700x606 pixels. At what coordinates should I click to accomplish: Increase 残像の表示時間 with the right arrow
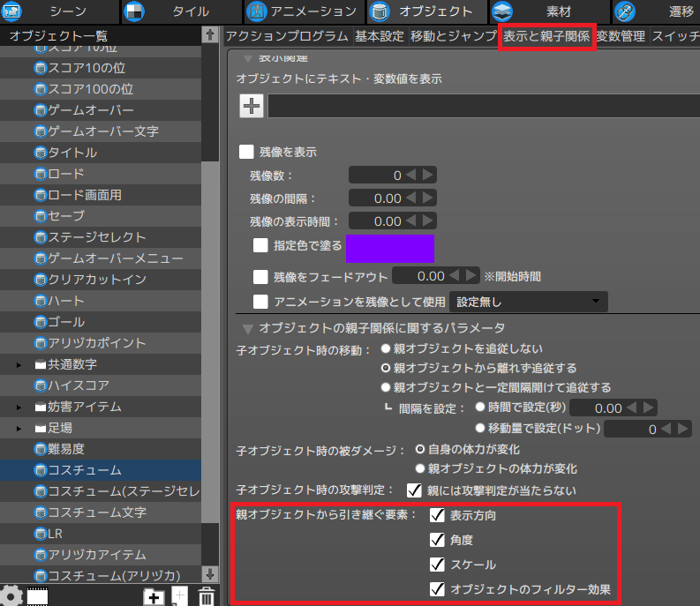coord(427,221)
